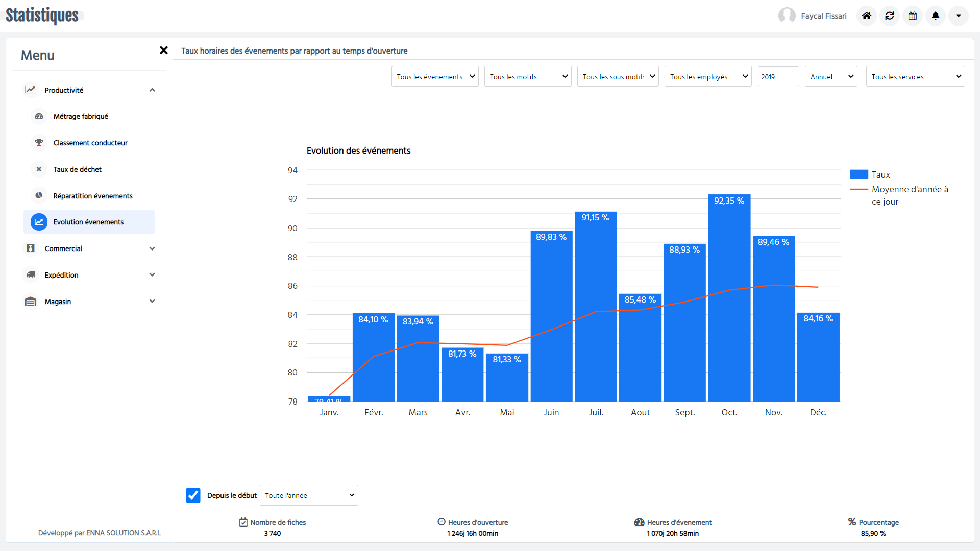Viewport: 980px width, 551px height.
Task: Open the calendar icon in header
Action: (x=913, y=16)
